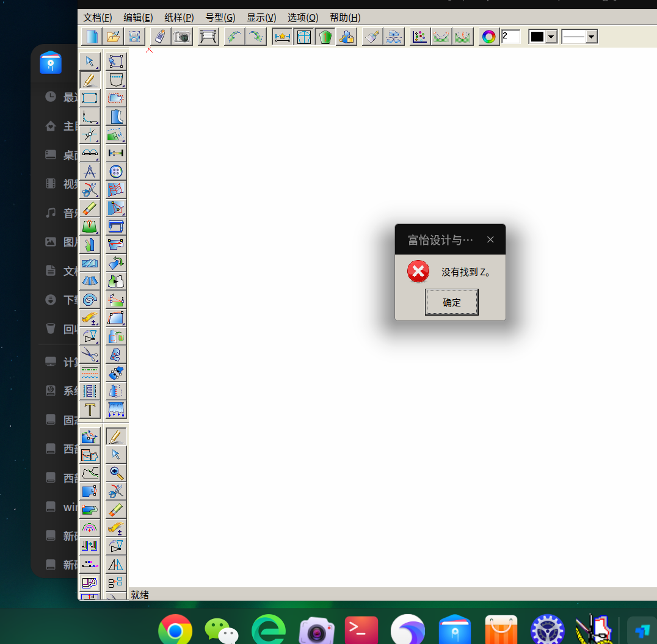Viewport: 657px width, 644px height.
Task: Click the paint brush toolbar icon
Action: [x=372, y=37]
